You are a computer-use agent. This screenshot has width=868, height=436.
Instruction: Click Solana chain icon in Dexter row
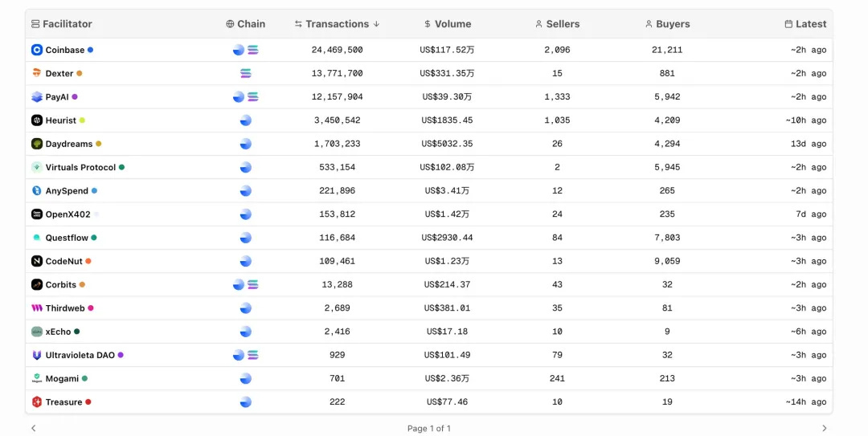(246, 73)
